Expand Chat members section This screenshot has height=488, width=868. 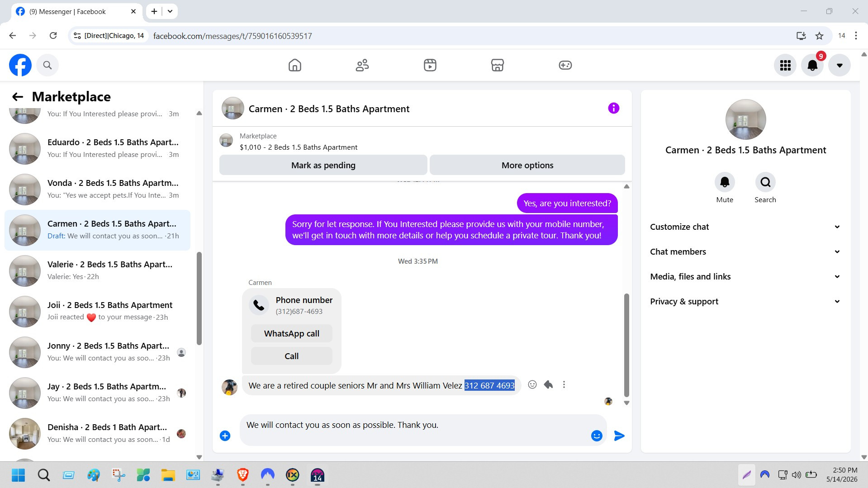coord(745,251)
